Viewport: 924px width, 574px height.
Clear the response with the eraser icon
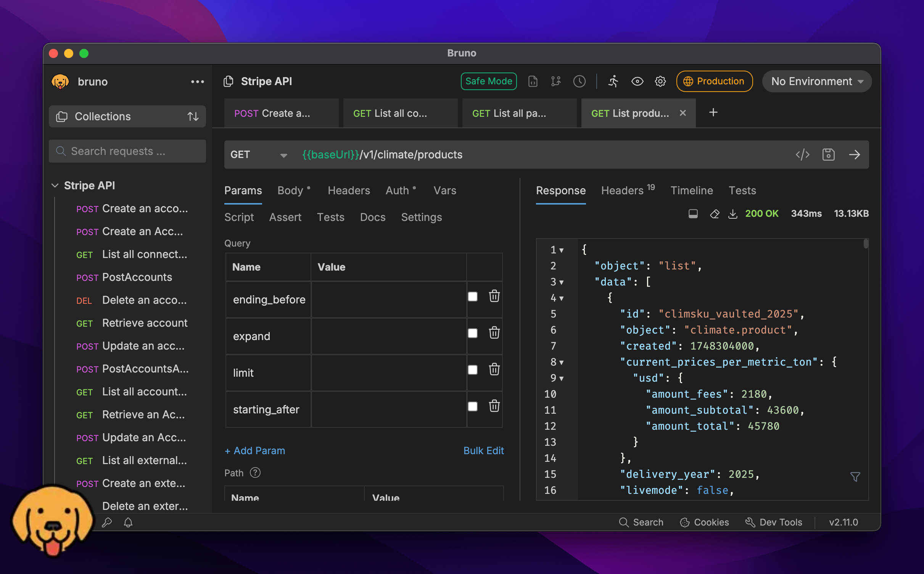715,214
